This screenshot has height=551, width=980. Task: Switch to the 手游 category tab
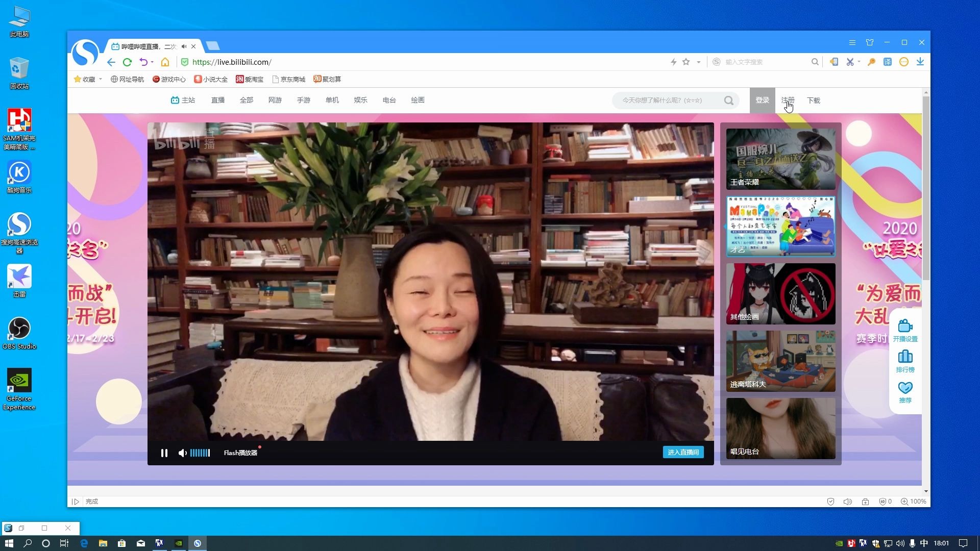[303, 100]
